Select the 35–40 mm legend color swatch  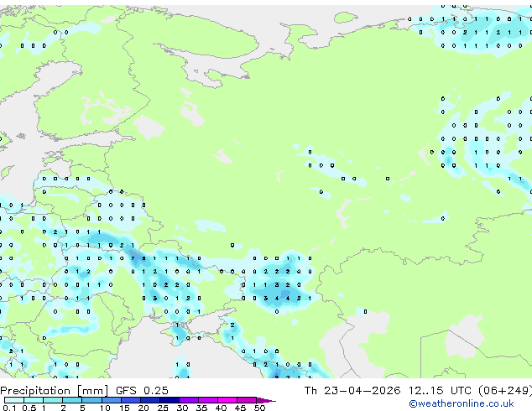[207, 400]
